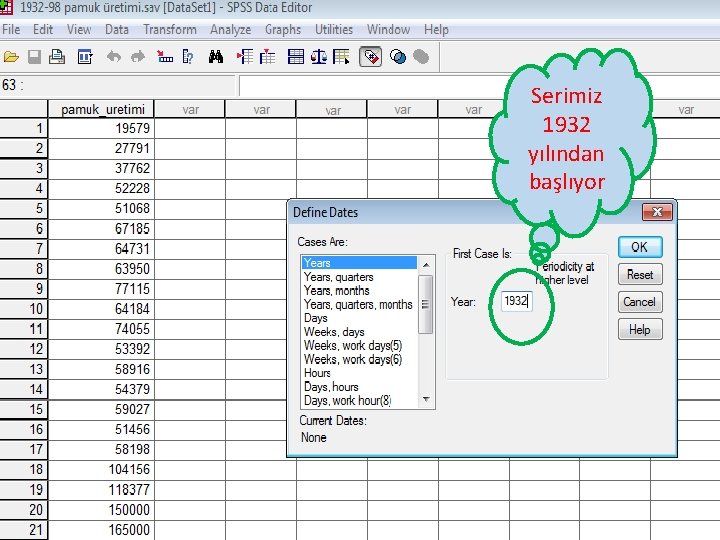Click list scrollbar up arrow
The image size is (720, 540).
426,264
